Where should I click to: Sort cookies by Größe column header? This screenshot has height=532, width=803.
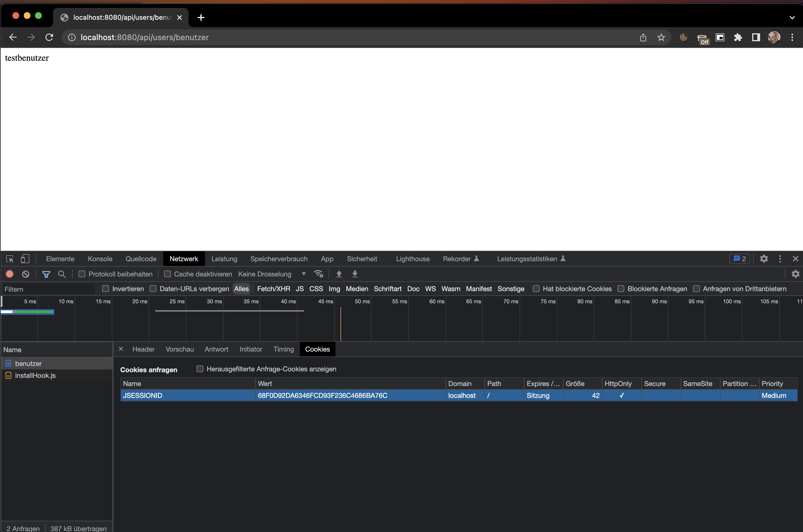tap(582, 383)
